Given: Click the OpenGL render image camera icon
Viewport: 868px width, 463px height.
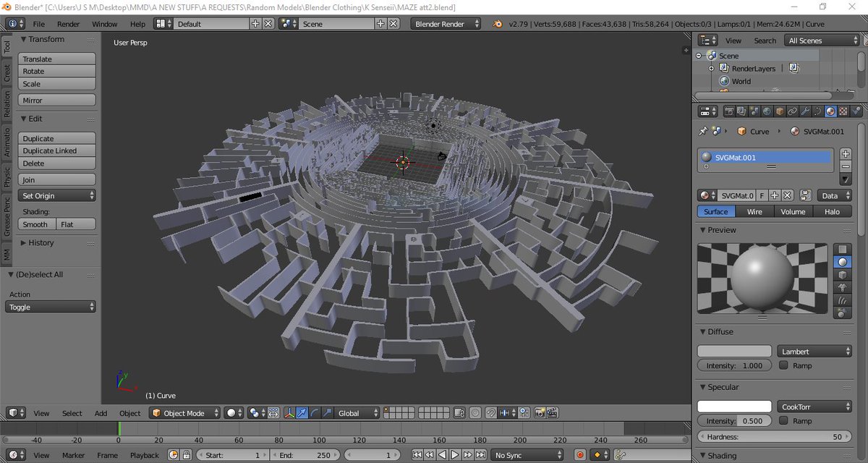Looking at the screenshot, I should pos(540,413).
